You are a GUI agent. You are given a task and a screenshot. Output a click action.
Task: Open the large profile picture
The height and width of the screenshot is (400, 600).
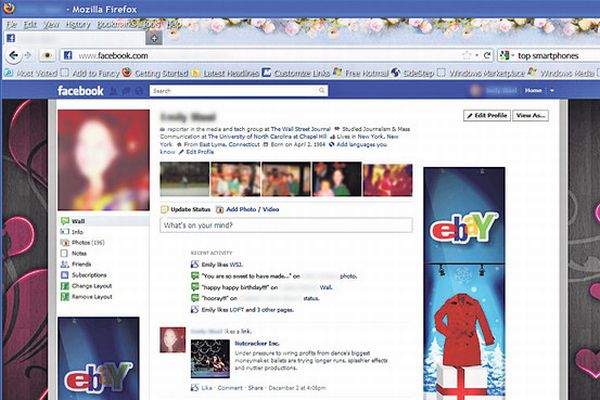pyautogui.click(x=103, y=160)
